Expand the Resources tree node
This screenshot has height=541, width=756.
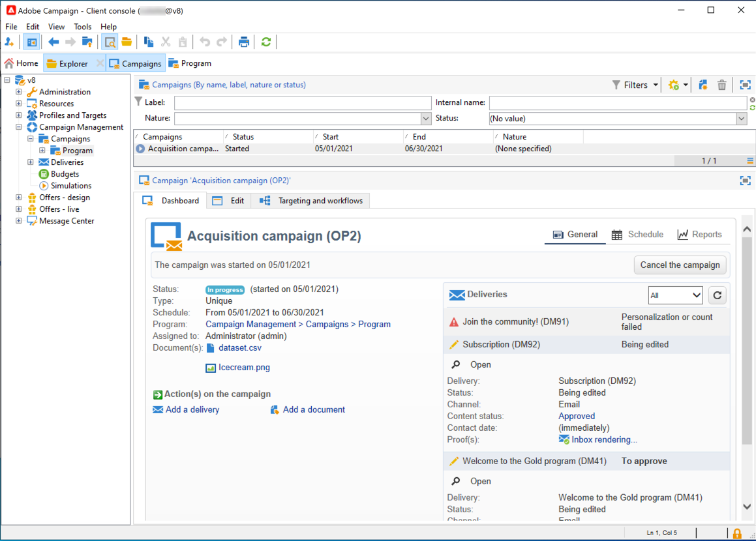coord(18,103)
